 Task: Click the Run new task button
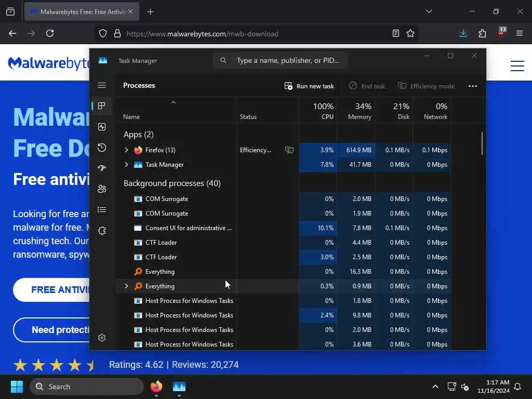[309, 86]
